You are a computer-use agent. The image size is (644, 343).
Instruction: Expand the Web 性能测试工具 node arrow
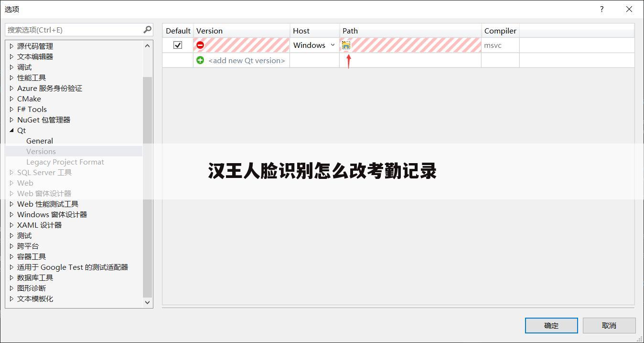pyautogui.click(x=12, y=204)
